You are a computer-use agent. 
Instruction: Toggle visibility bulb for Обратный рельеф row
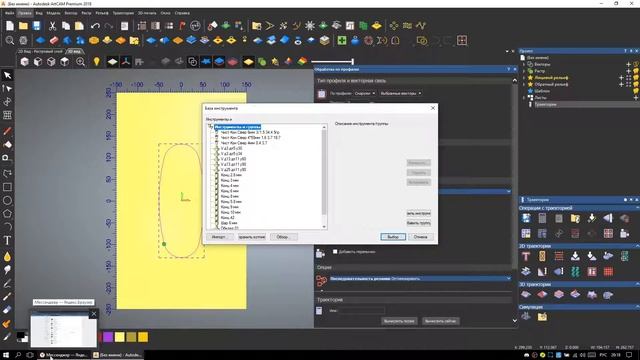636,84
